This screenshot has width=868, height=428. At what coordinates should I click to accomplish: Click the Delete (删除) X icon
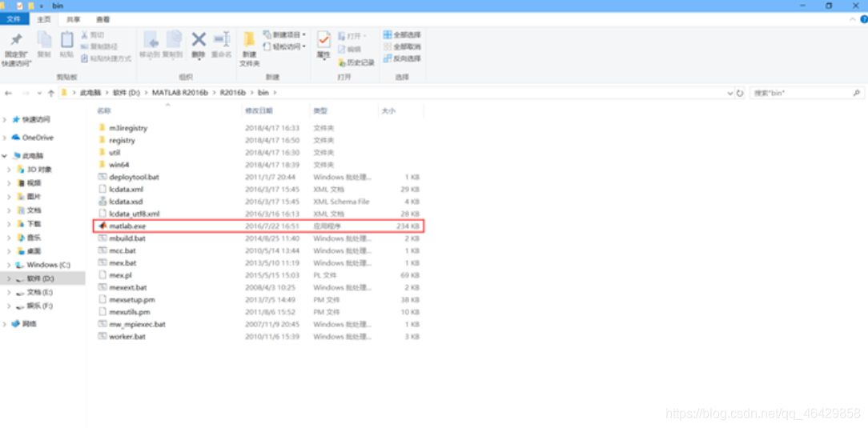[x=198, y=39]
